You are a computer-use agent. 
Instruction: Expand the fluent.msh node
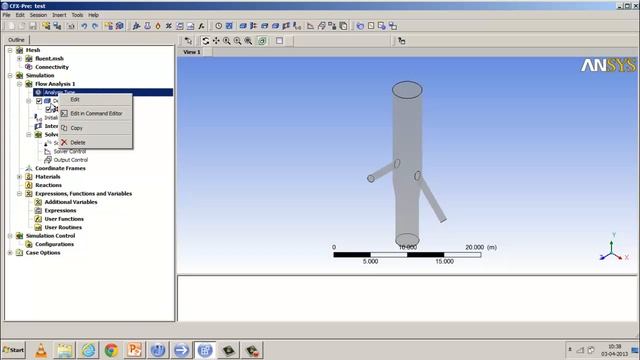pyautogui.click(x=19, y=59)
